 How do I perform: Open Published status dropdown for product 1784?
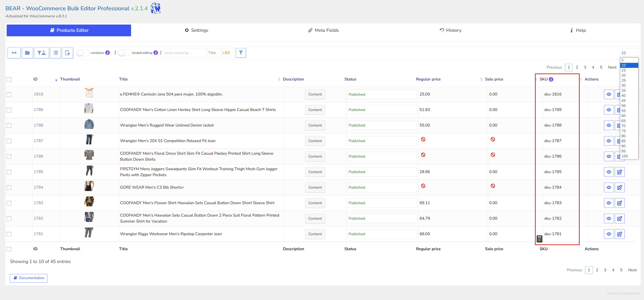[382, 187]
